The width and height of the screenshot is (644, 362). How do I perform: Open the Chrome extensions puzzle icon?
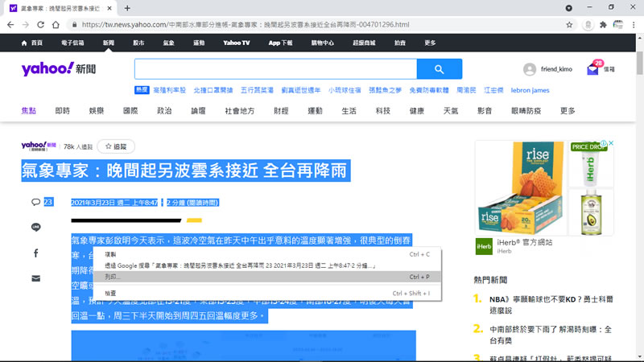tap(603, 24)
